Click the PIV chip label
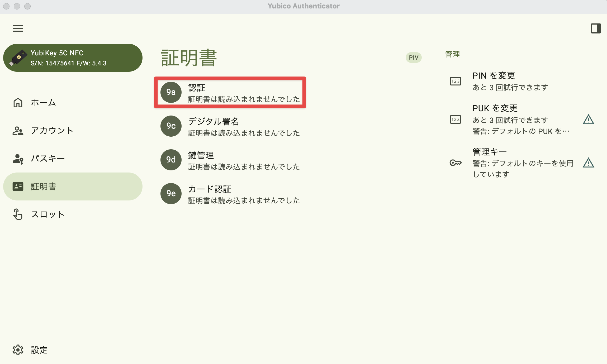Screen dimensions: 607x364 pyautogui.click(x=414, y=58)
